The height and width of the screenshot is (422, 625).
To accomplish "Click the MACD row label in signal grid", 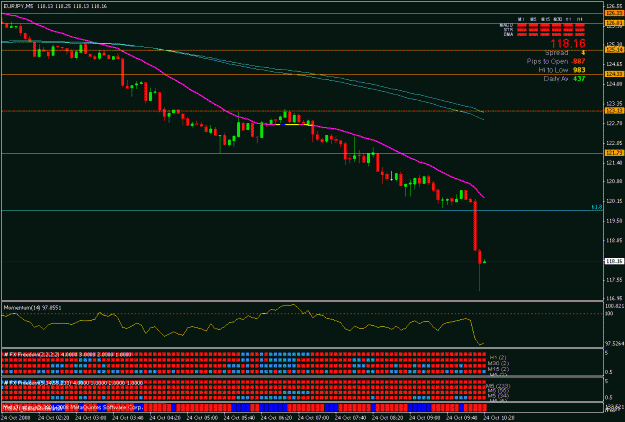I will (x=506, y=26).
